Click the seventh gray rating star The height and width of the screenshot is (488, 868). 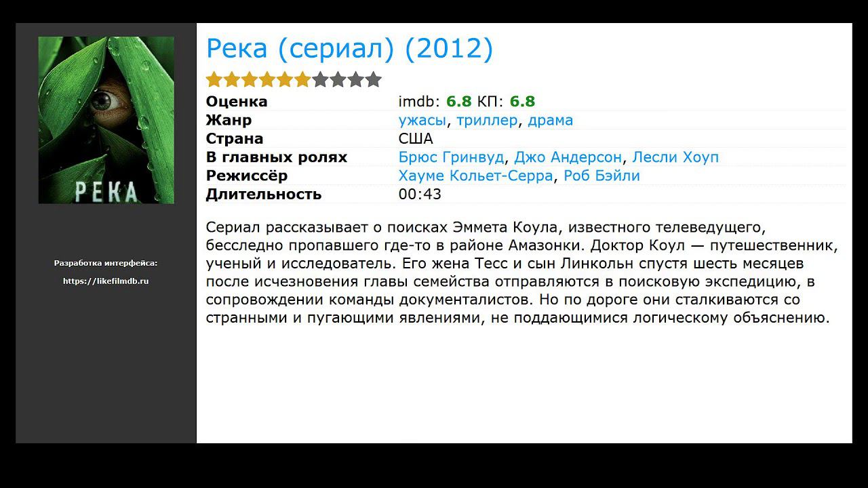tap(320, 80)
